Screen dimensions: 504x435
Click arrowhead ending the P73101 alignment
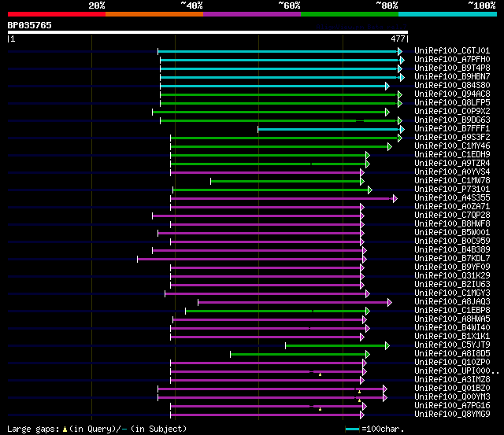coord(370,190)
